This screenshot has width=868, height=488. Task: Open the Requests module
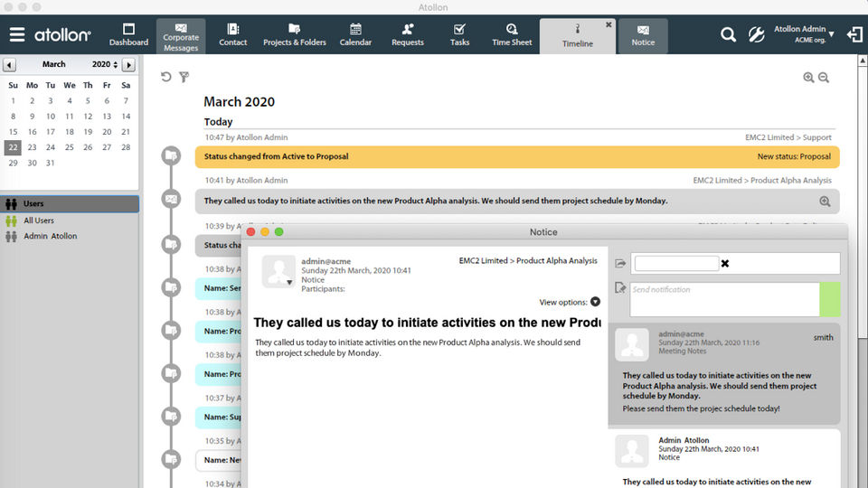pyautogui.click(x=408, y=35)
